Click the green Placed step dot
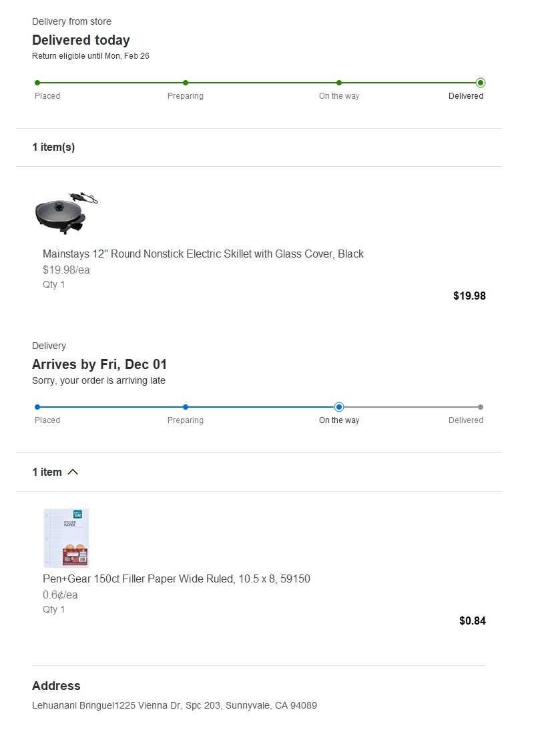 pos(37,83)
